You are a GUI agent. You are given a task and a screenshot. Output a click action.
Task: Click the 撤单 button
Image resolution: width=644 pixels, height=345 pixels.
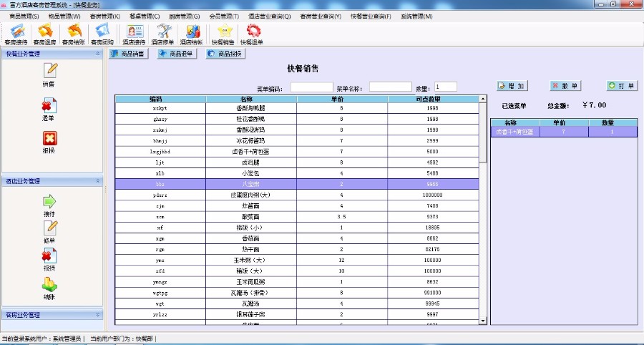pos(565,86)
